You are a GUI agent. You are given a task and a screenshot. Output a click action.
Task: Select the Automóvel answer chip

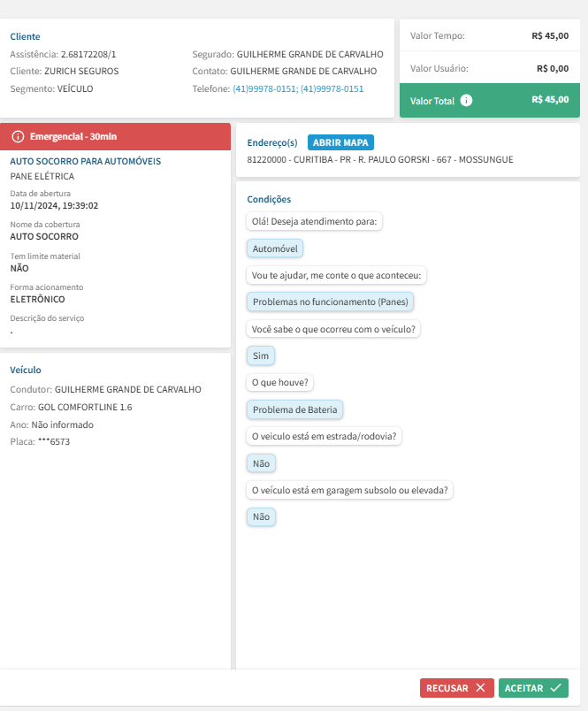[275, 248]
